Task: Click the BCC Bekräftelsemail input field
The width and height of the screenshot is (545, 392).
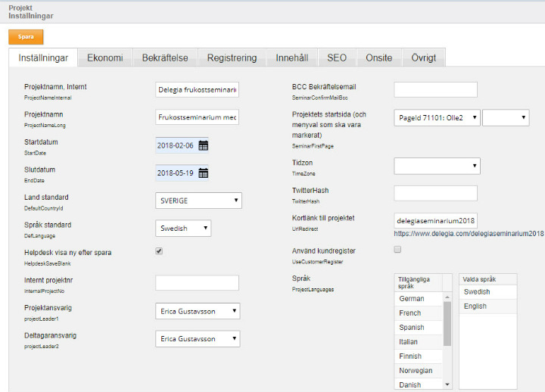Action: pyautogui.click(x=435, y=89)
